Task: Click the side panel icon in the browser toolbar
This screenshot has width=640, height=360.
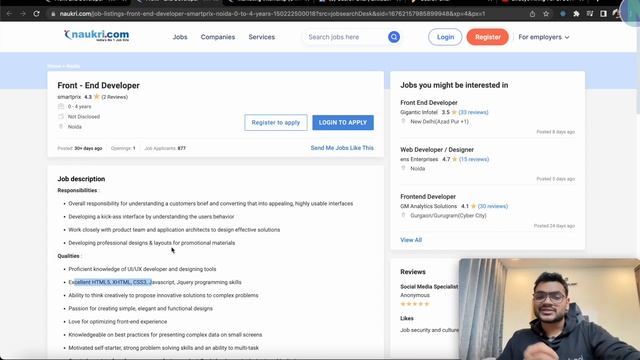Action: pyautogui.click(x=603, y=13)
